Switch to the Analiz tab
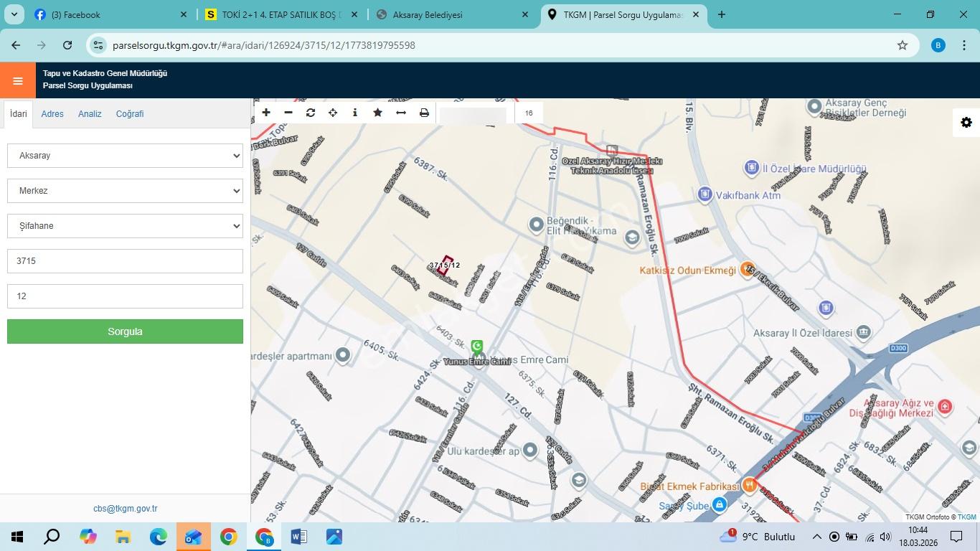Screen dimensions: 980x551 tap(90, 114)
